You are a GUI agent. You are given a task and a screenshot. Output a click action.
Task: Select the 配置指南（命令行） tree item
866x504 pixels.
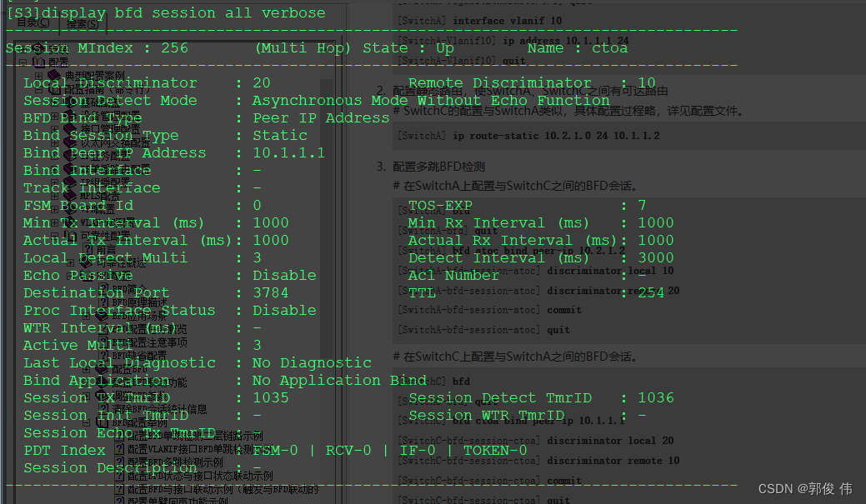click(x=108, y=89)
